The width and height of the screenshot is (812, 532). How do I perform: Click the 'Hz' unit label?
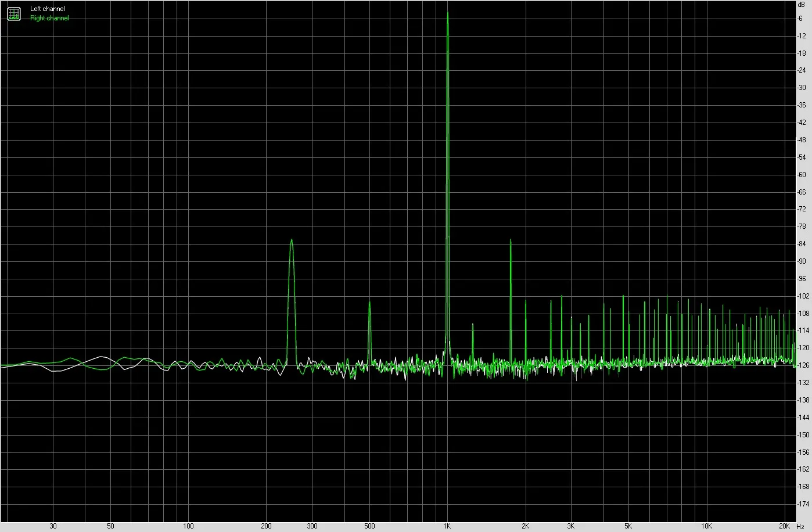pyautogui.click(x=801, y=526)
